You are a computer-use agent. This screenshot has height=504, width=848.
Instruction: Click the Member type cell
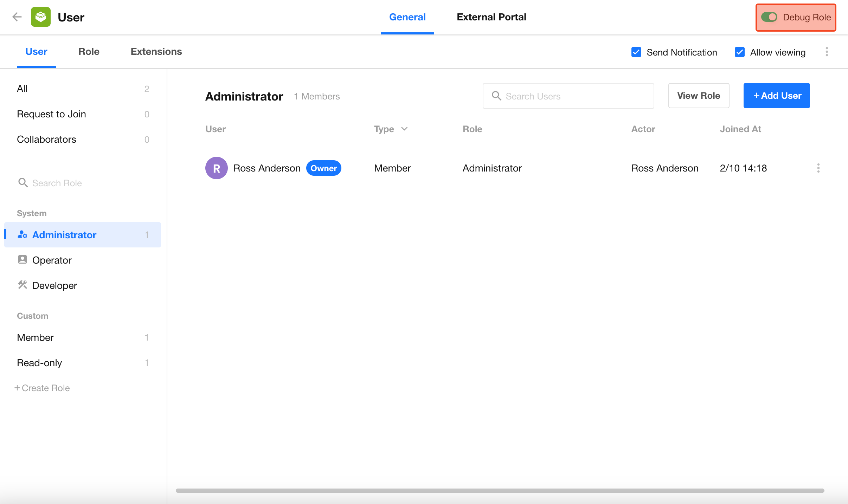tap(392, 168)
